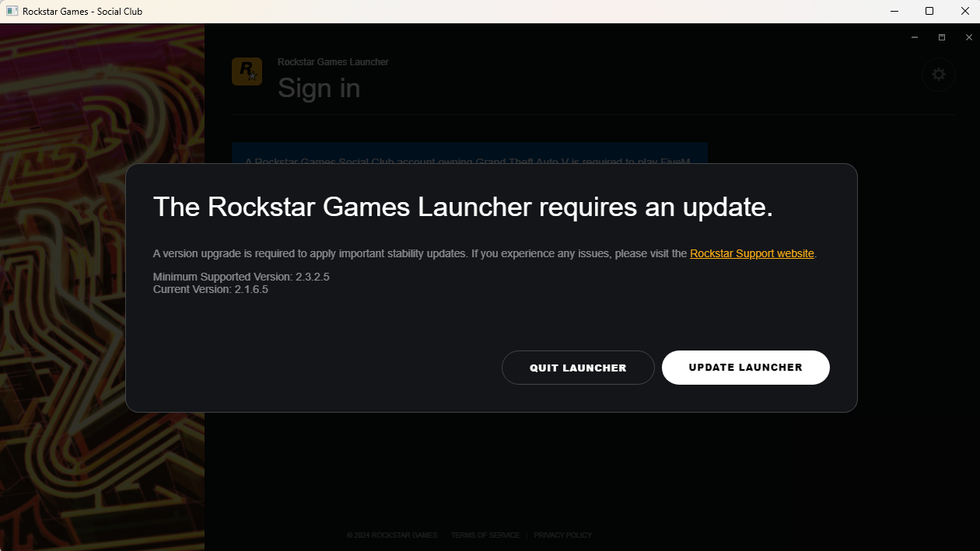Click the 'Rockstar Games Launcher' header label

(x=333, y=62)
